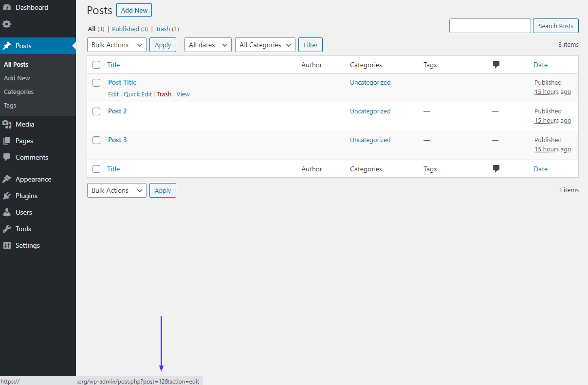Click Quick Edit link under Post Title
The width and height of the screenshot is (588, 385).
pyautogui.click(x=138, y=94)
